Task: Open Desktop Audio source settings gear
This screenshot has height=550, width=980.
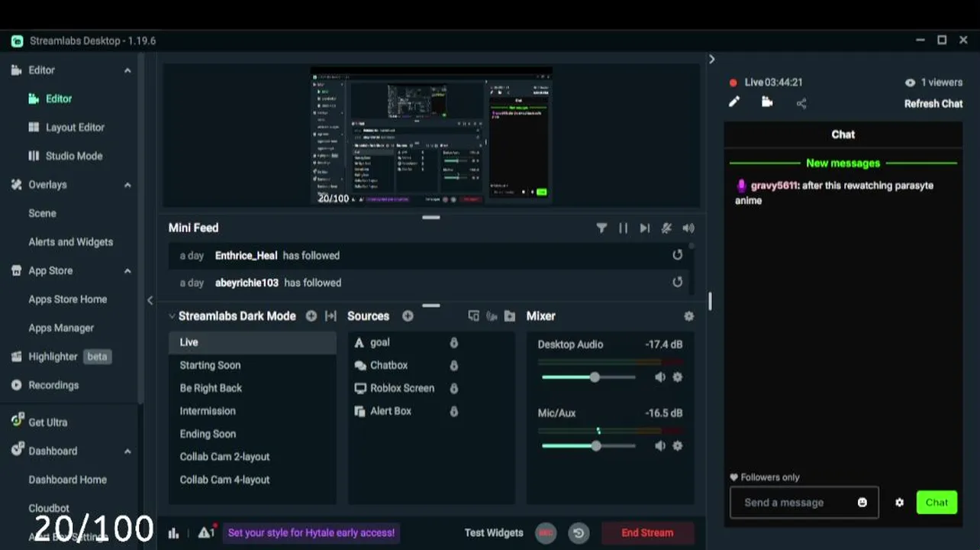Action: (x=677, y=377)
